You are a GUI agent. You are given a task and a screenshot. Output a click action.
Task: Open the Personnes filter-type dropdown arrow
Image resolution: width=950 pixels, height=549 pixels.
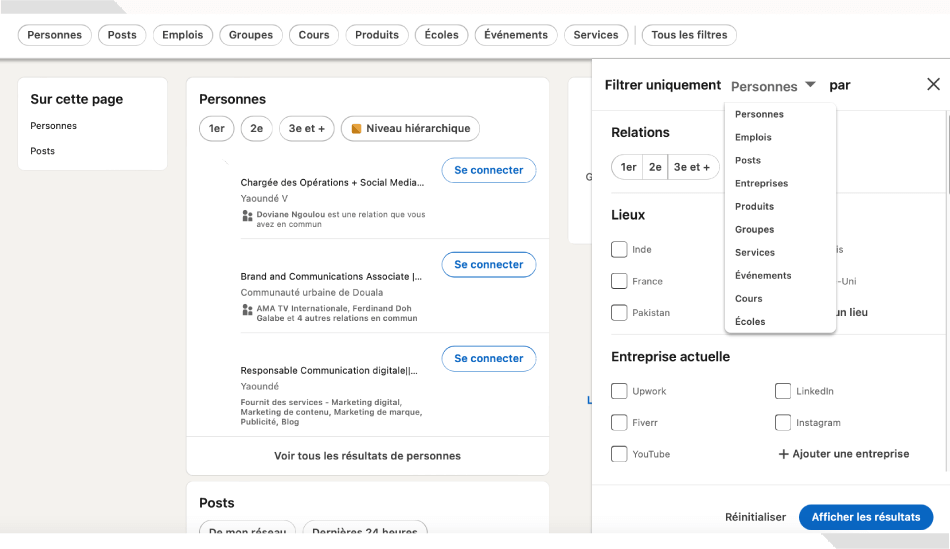[x=810, y=84]
